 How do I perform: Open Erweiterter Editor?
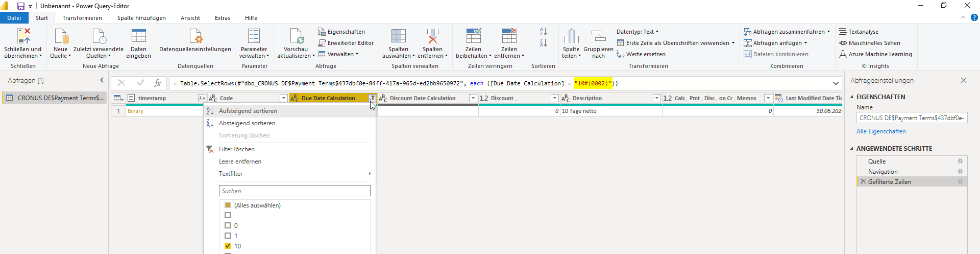[x=346, y=43]
